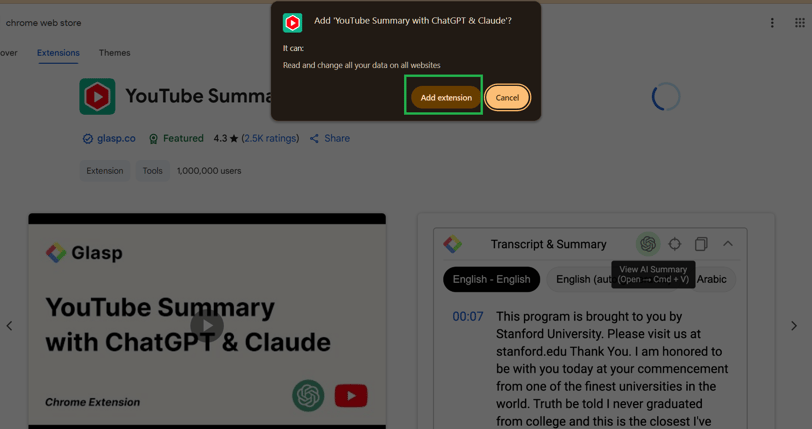Screen dimensions: 812x429
Task: Click the ChatGPT View AI Summary icon
Action: [x=647, y=244]
